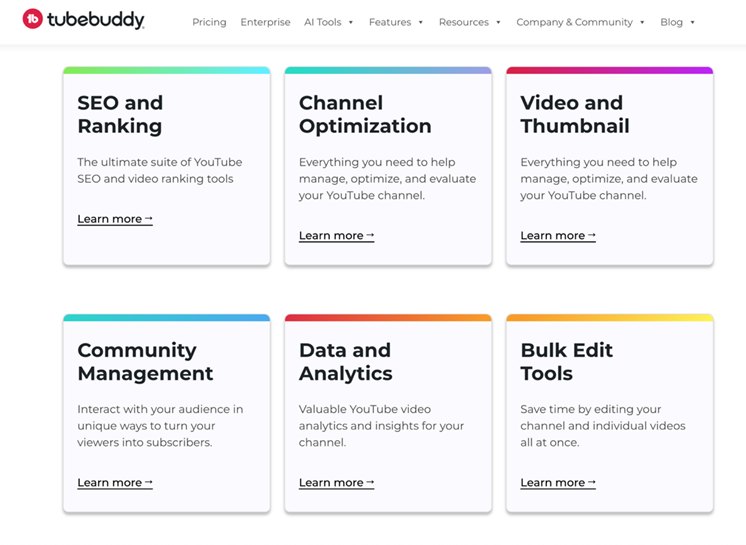Select the SEO and Ranking card heading
Image resolution: width=746 pixels, height=545 pixels.
pyautogui.click(x=120, y=114)
